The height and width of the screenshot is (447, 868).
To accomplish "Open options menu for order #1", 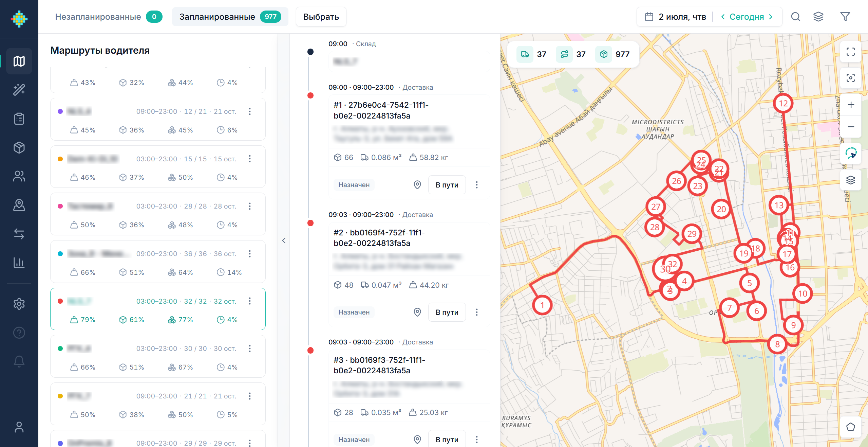I will [x=477, y=185].
